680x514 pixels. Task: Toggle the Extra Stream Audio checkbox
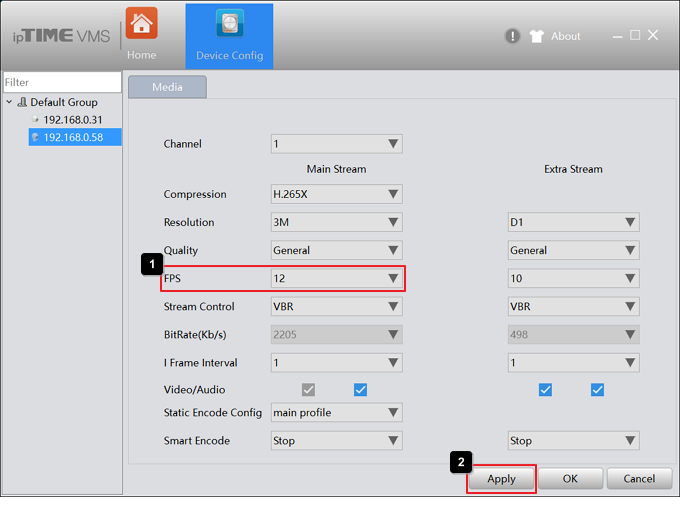(x=597, y=390)
